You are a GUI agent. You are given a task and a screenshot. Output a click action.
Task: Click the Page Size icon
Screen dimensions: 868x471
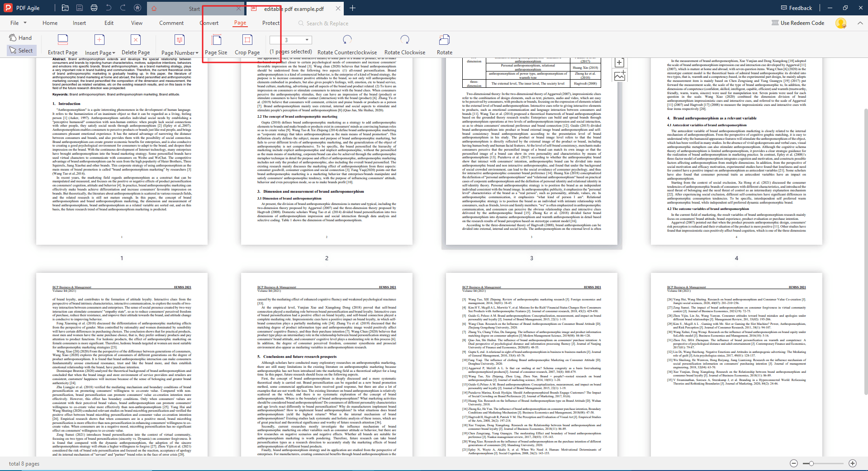point(217,40)
